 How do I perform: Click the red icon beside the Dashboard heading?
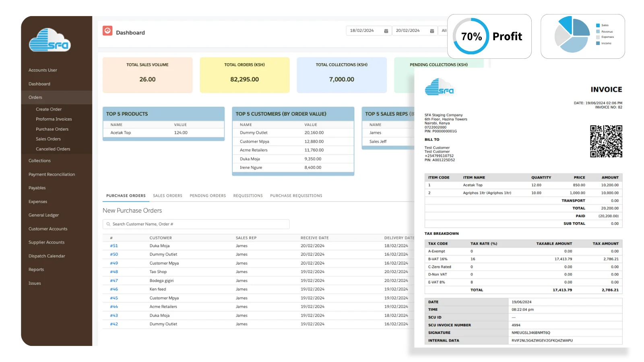(107, 30)
